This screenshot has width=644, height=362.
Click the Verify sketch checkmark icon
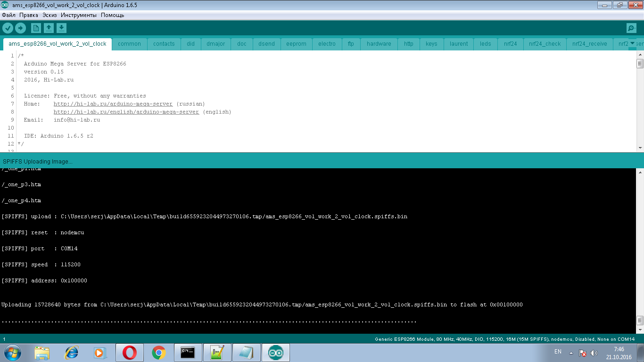point(8,28)
